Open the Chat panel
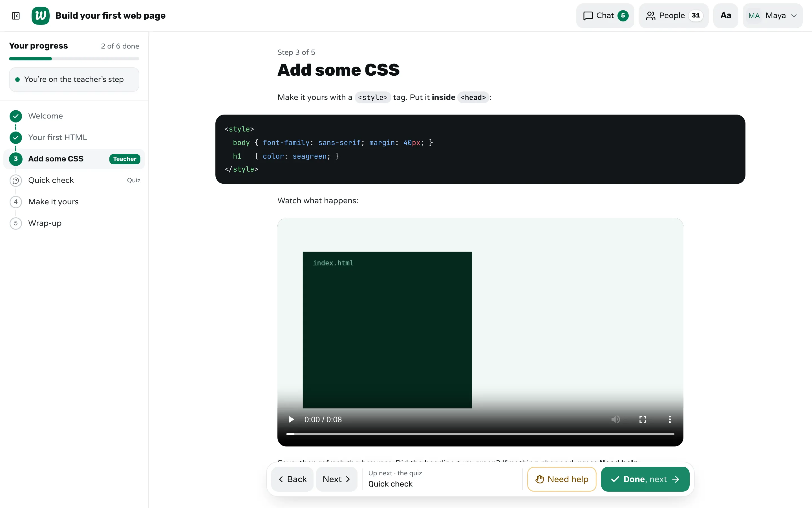Screen dimensions: 812x508 [605, 16]
